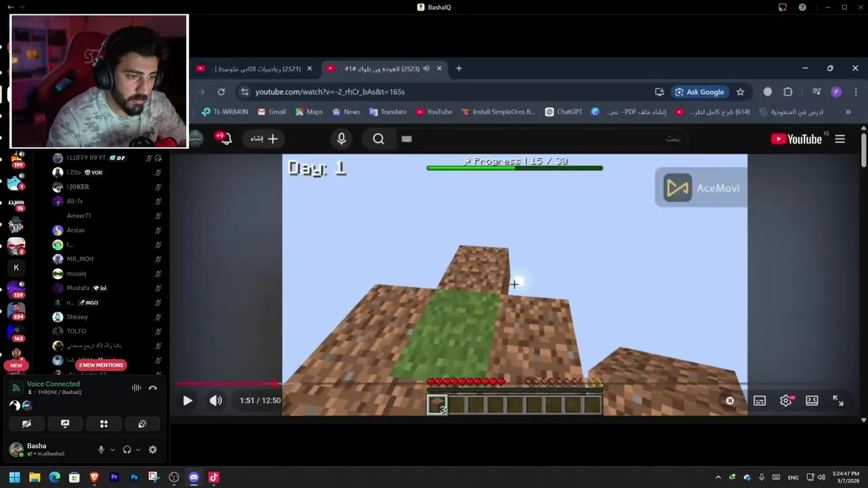Open the Discord help question icon
Viewport: 868px width, 488px height.
803,7
